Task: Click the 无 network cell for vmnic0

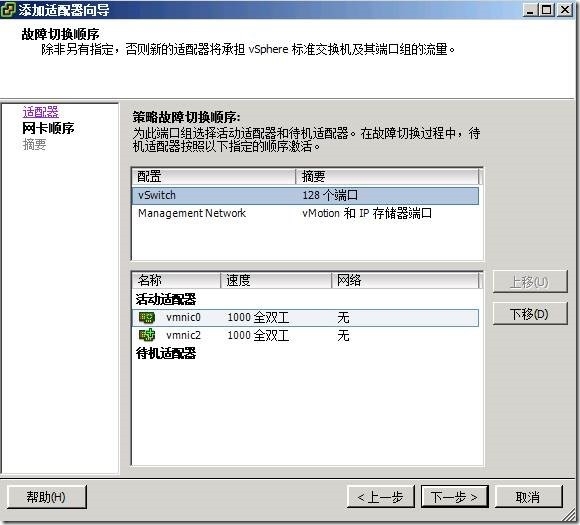Action: (x=343, y=317)
